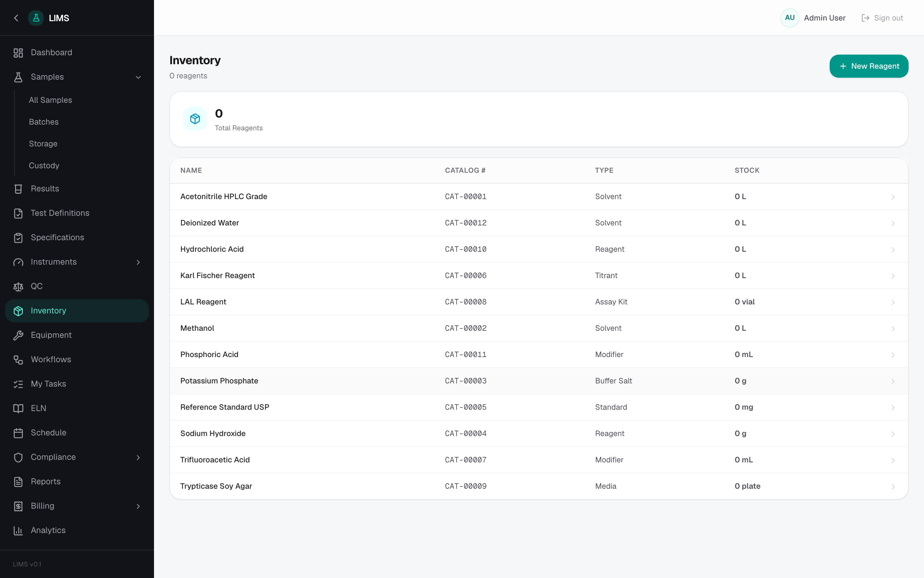Image resolution: width=924 pixels, height=578 pixels.
Task: Collapse the Samples submenu chevron
Action: (138, 77)
